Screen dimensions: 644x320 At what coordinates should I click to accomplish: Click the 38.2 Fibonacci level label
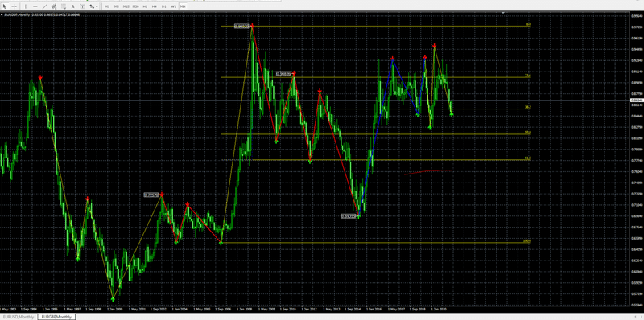click(x=528, y=107)
